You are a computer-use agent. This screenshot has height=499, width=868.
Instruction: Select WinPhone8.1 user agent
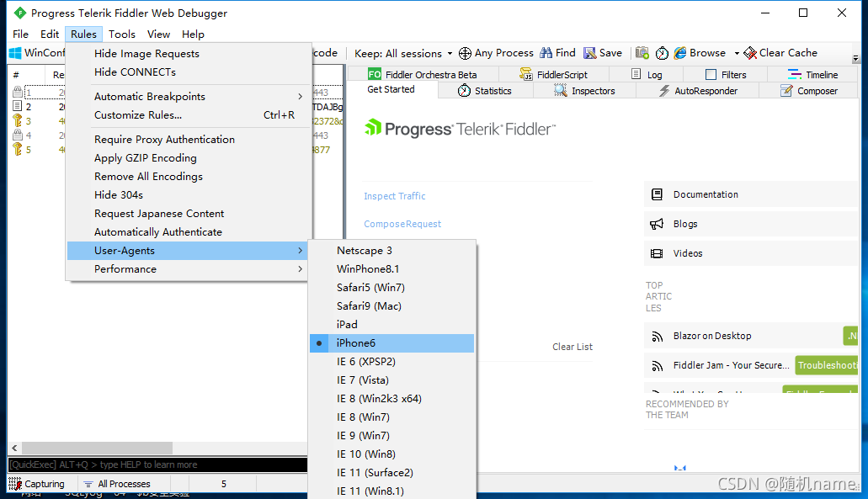[x=392, y=269]
